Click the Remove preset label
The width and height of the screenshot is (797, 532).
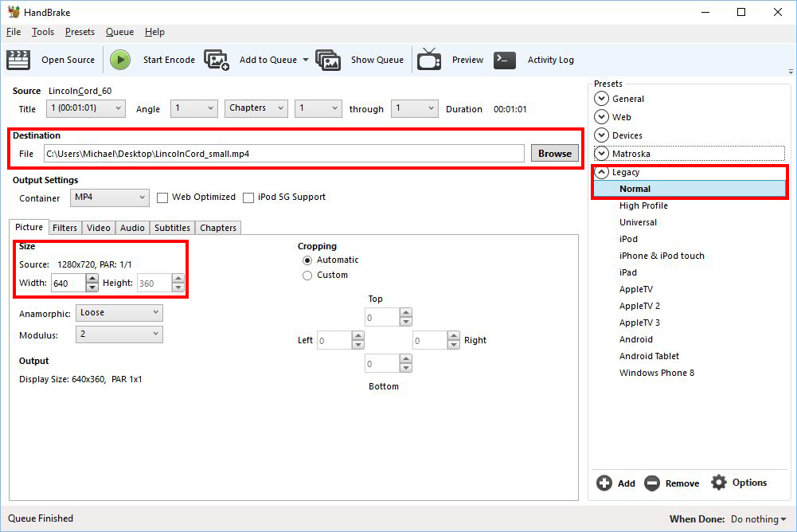[x=682, y=483]
